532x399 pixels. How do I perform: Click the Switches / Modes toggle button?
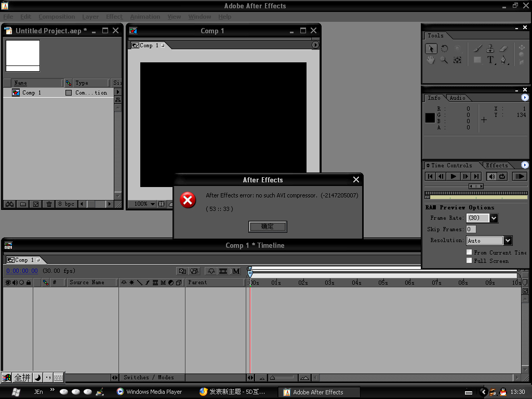point(149,377)
